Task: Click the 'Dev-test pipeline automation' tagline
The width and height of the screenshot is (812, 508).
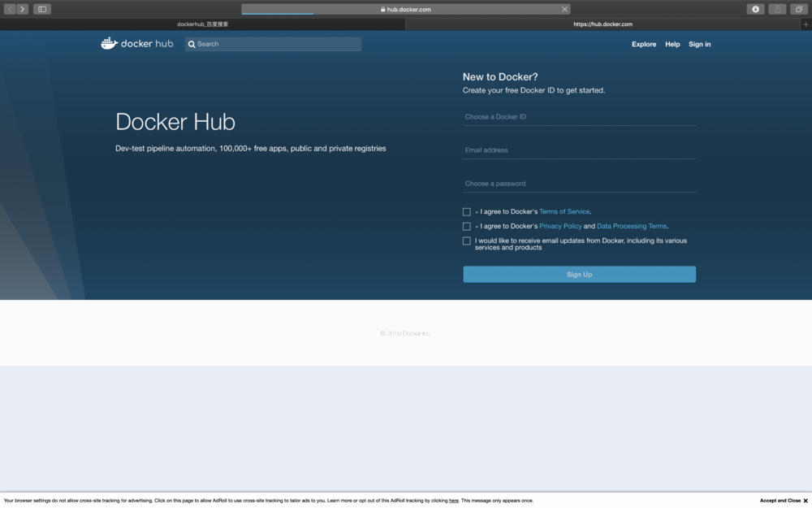Action: pyautogui.click(x=251, y=148)
